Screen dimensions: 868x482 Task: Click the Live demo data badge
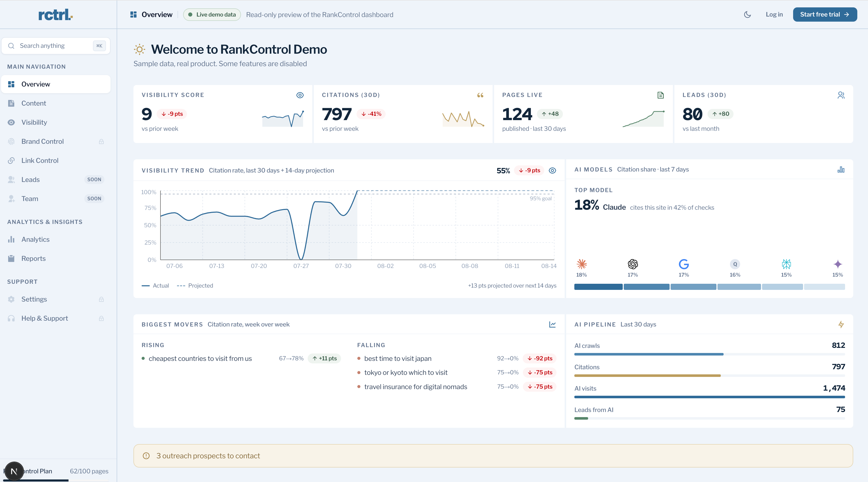click(x=212, y=15)
